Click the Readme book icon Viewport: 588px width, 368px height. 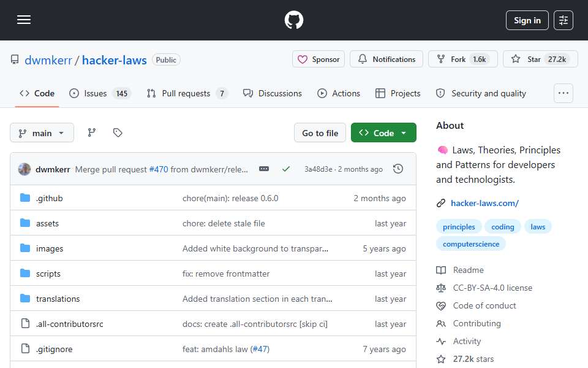[x=441, y=270]
